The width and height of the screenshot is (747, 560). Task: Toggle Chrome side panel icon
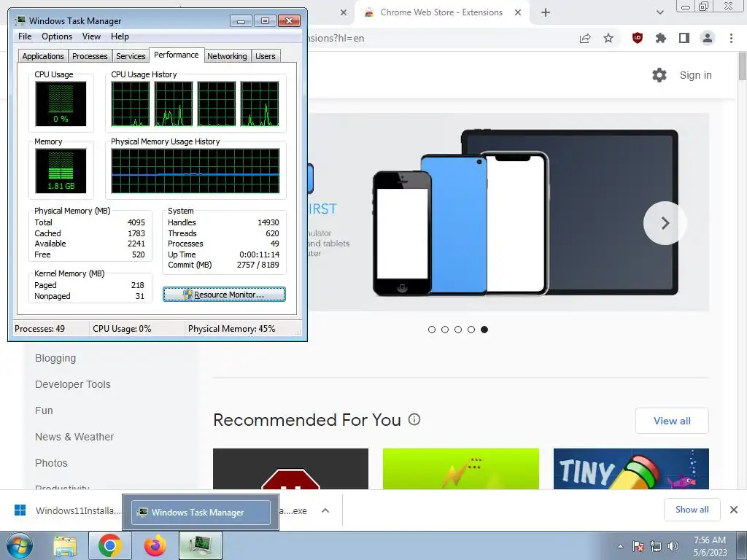pos(684,38)
